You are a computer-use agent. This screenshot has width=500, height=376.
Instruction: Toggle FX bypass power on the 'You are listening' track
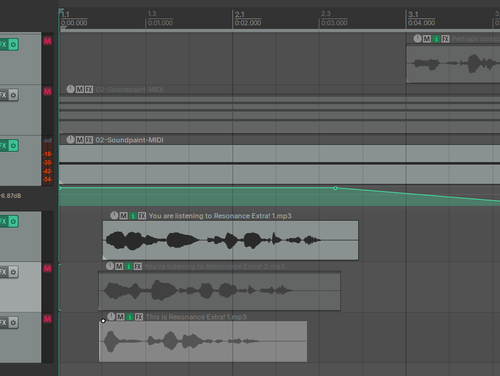pyautogui.click(x=13, y=221)
